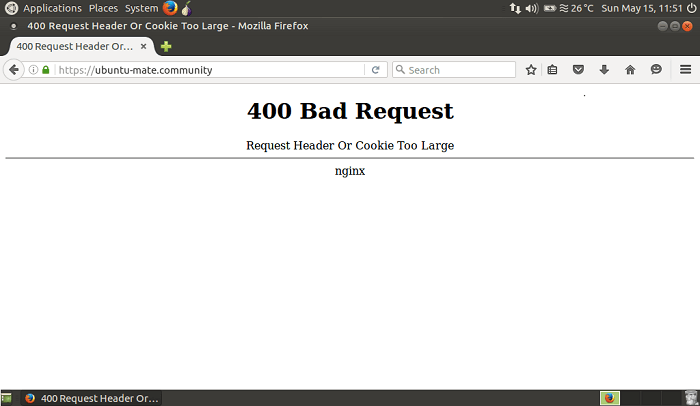Open the Downloads arrow icon

(604, 70)
